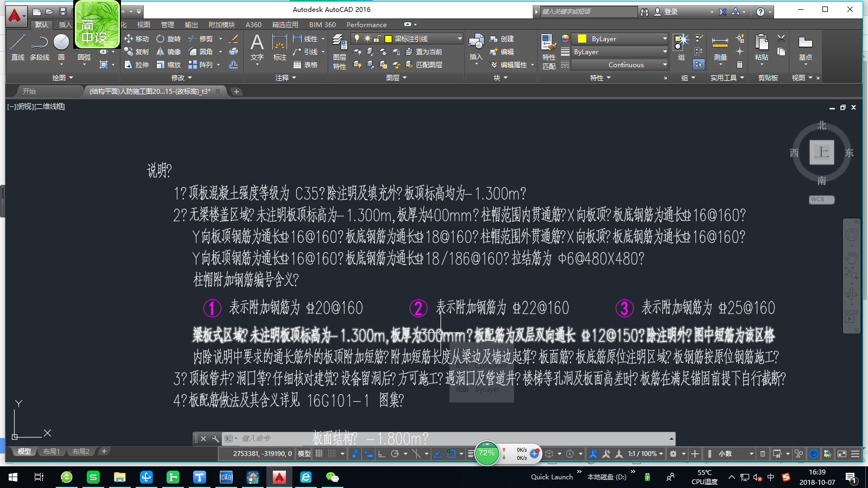Toggle ortho mode in status bar
The width and height of the screenshot is (868, 488).
click(x=382, y=454)
